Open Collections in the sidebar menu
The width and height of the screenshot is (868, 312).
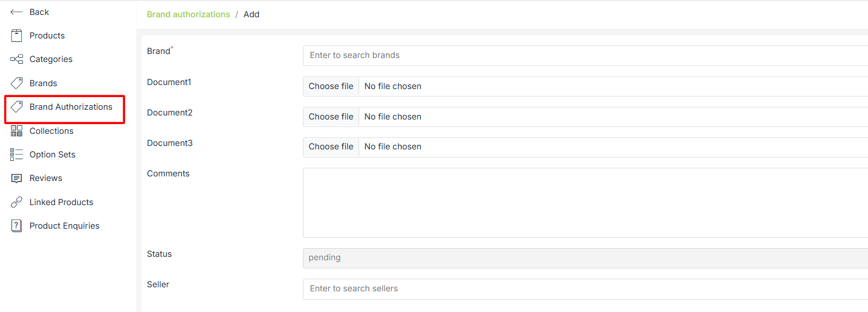pos(52,131)
